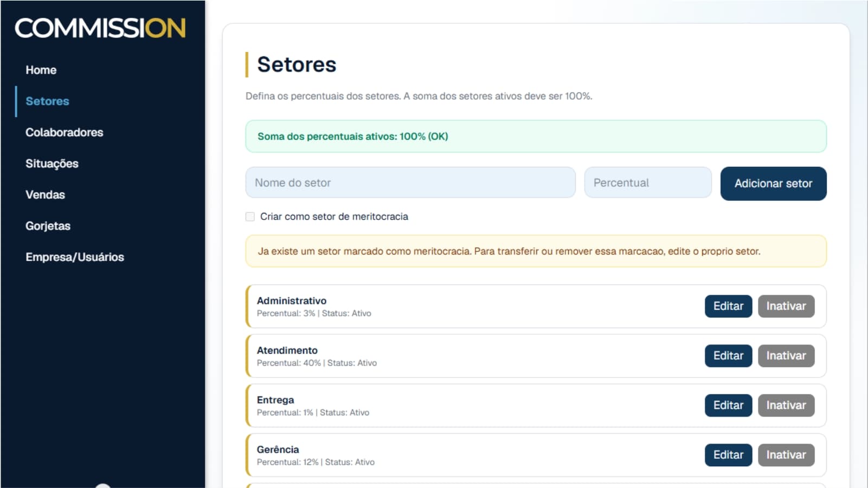This screenshot has width=868, height=488.
Task: Inactivate the Atendimento sector
Action: point(786,356)
